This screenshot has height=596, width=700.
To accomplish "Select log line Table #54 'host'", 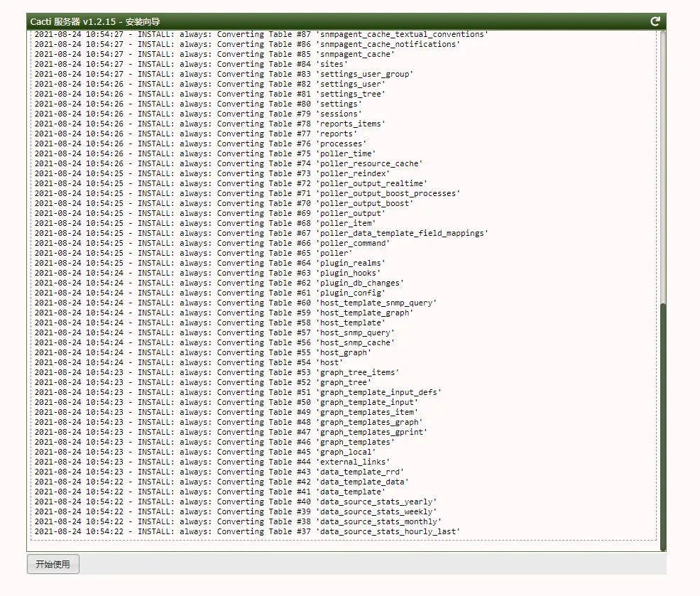I will 188,362.
